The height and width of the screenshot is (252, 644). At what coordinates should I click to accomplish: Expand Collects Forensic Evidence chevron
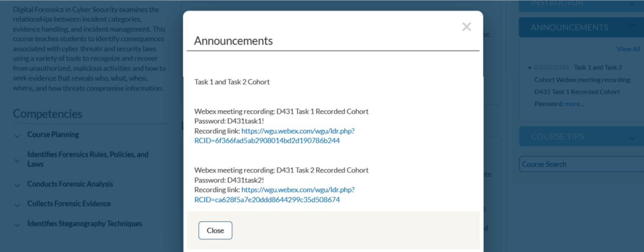point(17,205)
